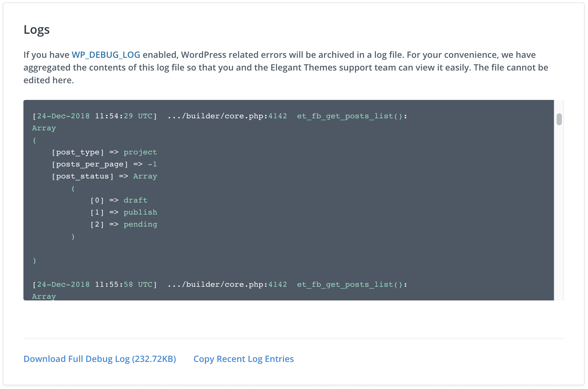Click Download Full Debug Log (232.72KB)
The height and width of the screenshot is (389, 588).
(100, 359)
